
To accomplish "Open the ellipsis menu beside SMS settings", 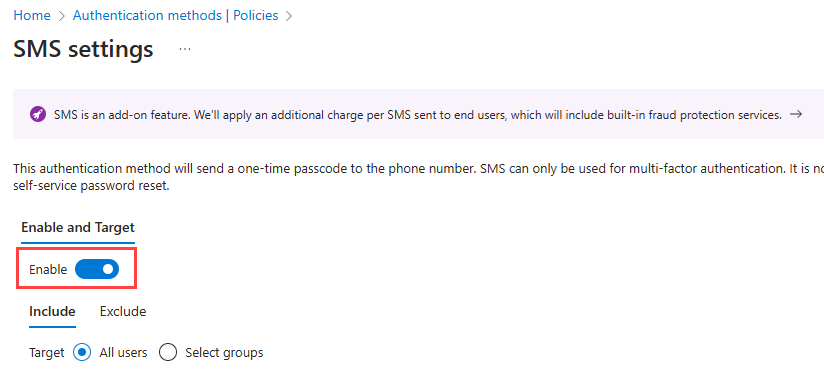I will [184, 49].
